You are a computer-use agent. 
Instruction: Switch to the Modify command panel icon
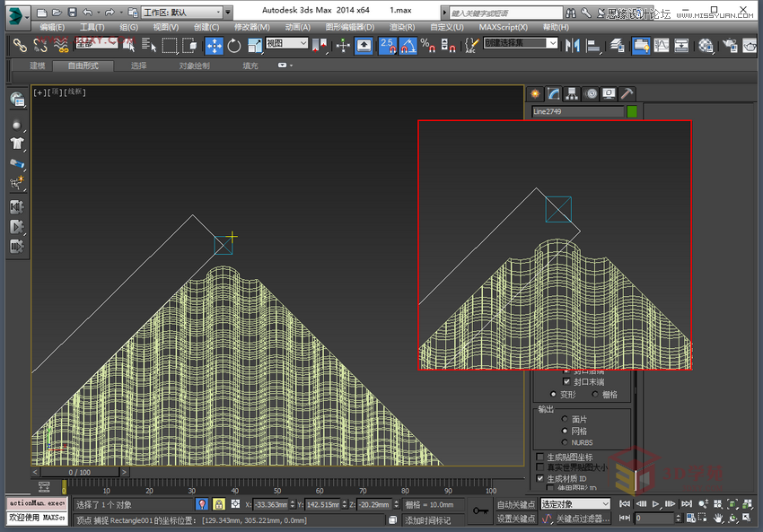(x=555, y=93)
